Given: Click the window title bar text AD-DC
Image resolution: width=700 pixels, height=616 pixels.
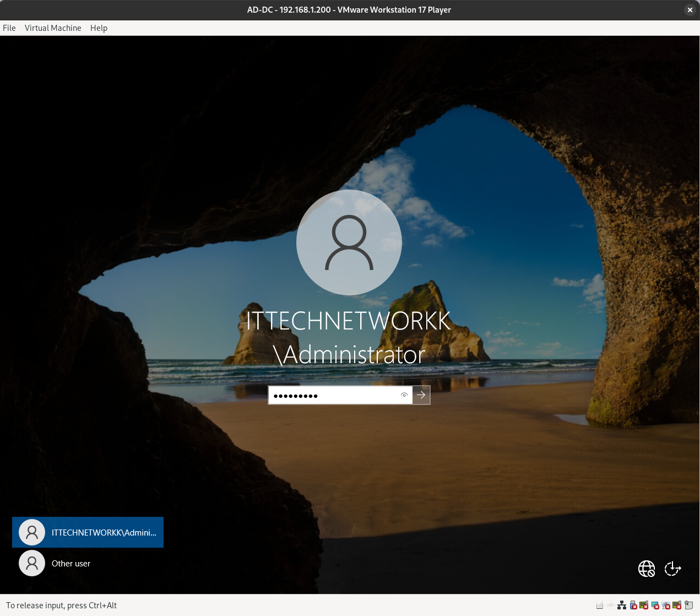Looking at the screenshot, I should point(349,10).
